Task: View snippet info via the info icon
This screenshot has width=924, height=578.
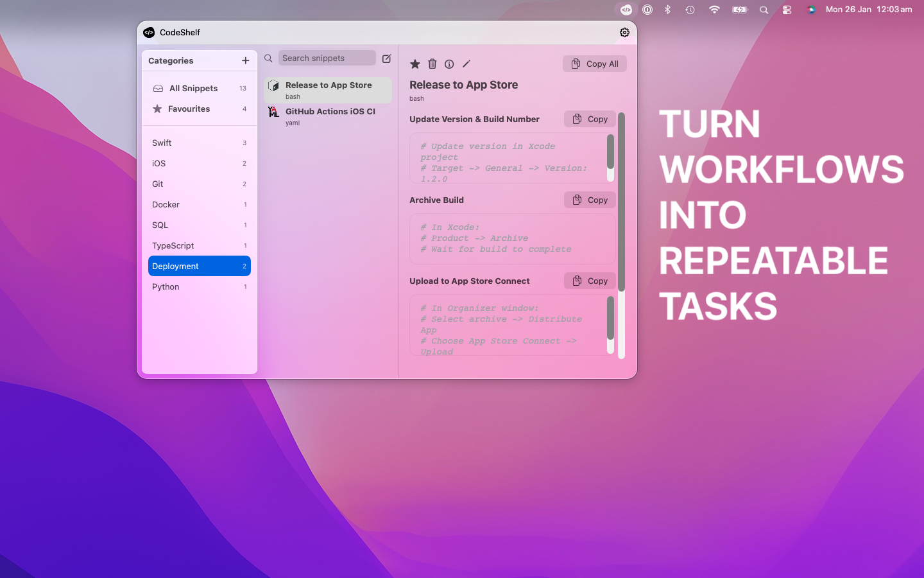Action: (449, 64)
